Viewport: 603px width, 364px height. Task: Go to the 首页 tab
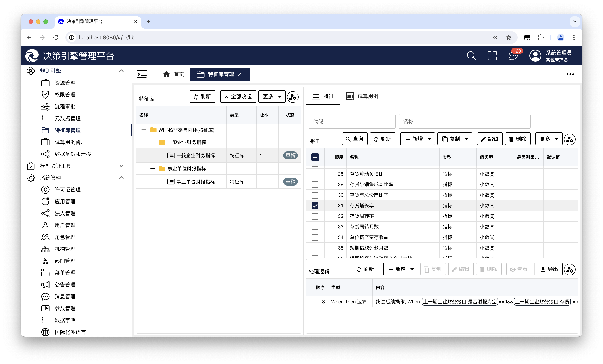tap(173, 74)
